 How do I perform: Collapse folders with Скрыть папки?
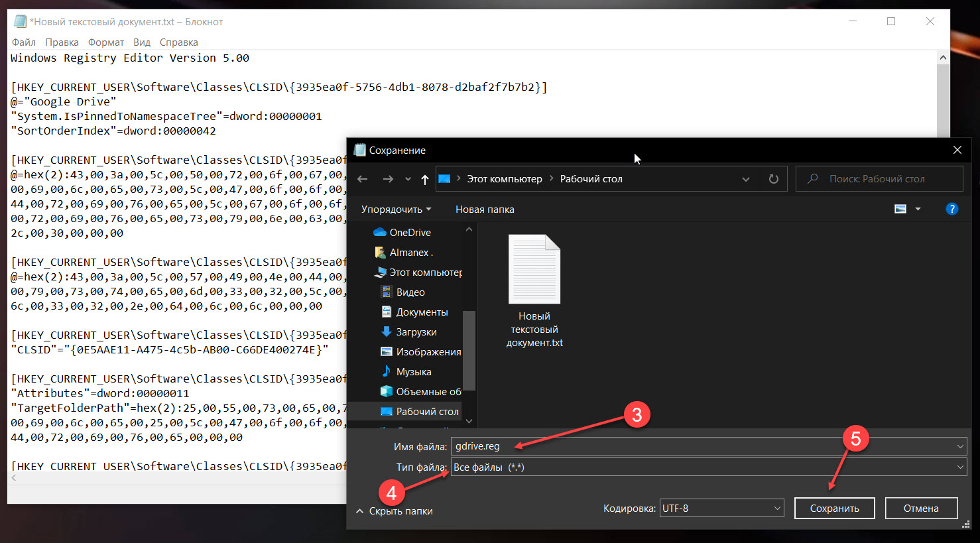pos(395,511)
